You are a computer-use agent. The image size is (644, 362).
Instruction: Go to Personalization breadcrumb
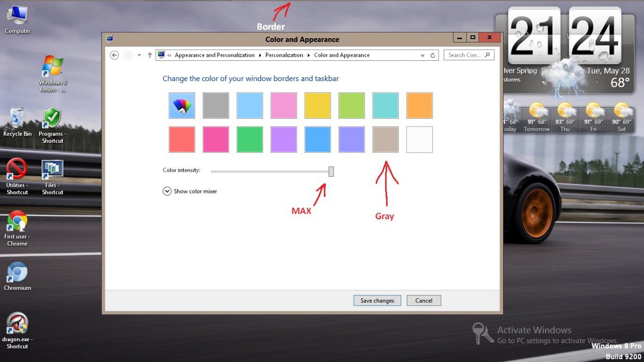[x=284, y=55]
